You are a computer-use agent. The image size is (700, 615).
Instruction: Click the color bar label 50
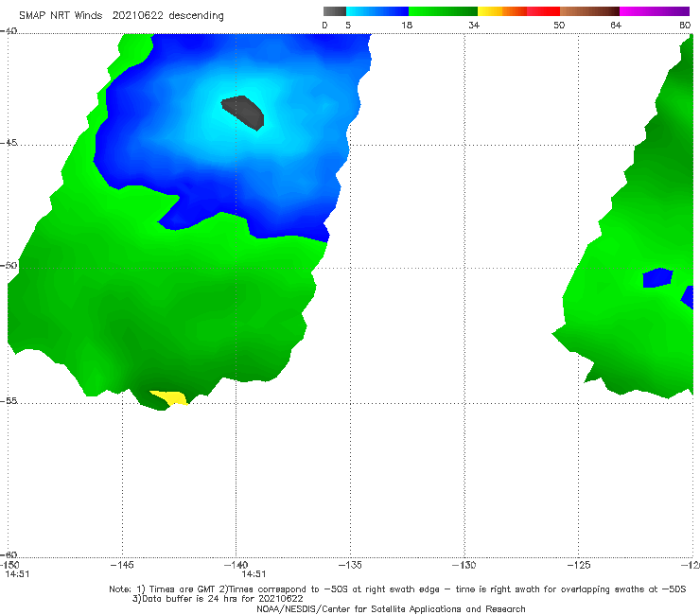(x=559, y=26)
